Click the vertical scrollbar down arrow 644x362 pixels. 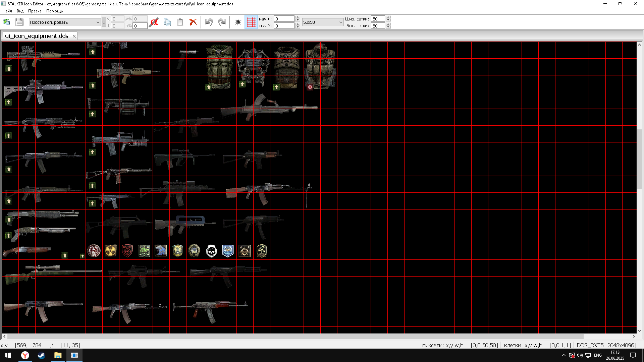tap(639, 330)
